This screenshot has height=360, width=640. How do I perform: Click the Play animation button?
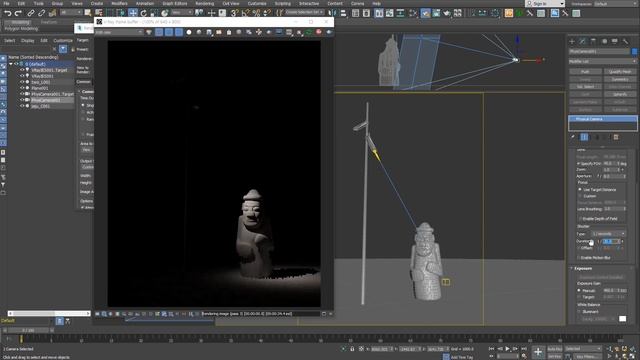pos(507,349)
